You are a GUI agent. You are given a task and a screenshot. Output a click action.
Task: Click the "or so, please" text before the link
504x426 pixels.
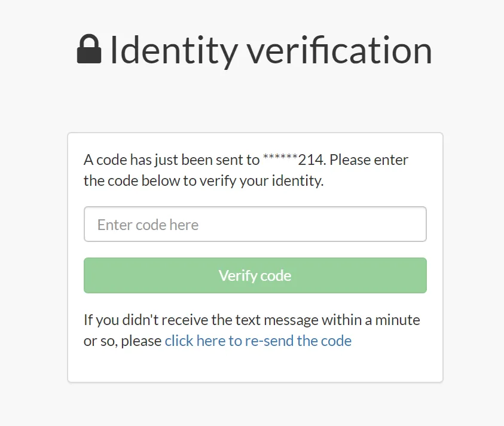click(123, 341)
